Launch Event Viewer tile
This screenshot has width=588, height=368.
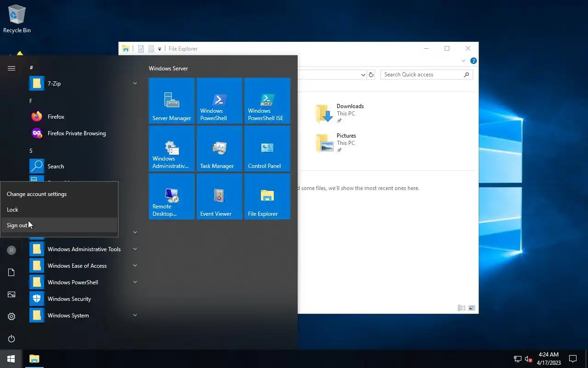(220, 196)
